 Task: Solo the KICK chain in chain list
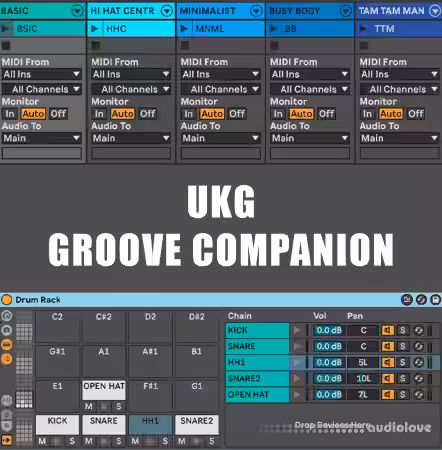click(403, 330)
